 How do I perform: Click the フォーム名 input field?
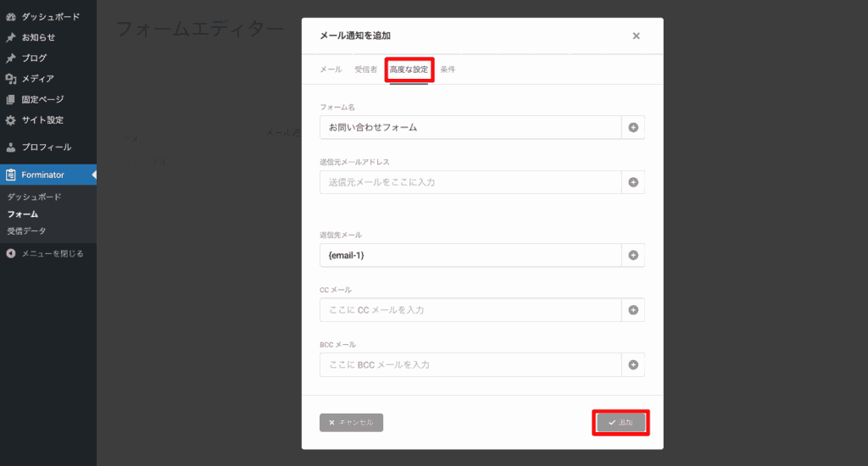pos(470,128)
